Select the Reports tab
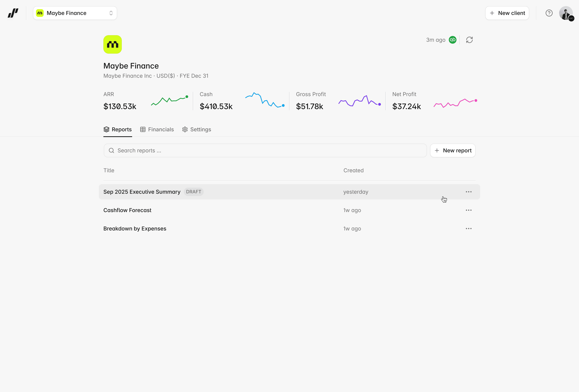This screenshot has width=579, height=392. [118, 130]
